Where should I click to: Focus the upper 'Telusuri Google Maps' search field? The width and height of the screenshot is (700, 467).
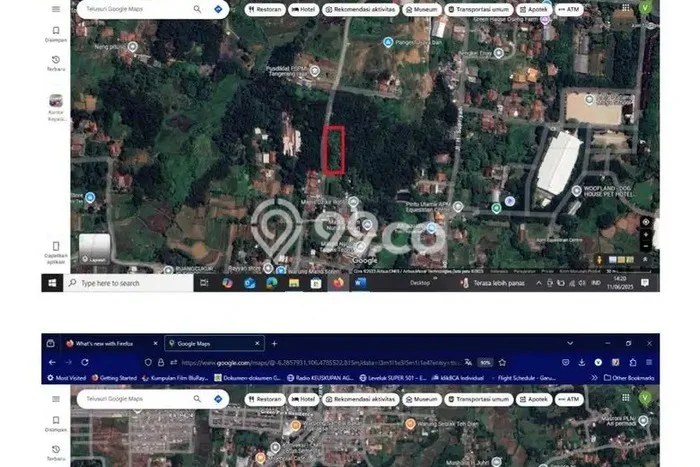pyautogui.click(x=136, y=9)
